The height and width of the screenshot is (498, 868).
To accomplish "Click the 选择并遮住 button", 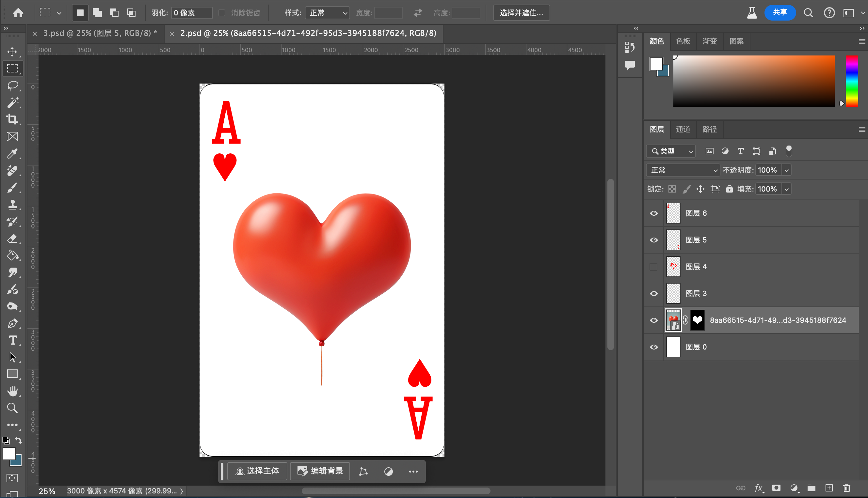I will (x=521, y=13).
